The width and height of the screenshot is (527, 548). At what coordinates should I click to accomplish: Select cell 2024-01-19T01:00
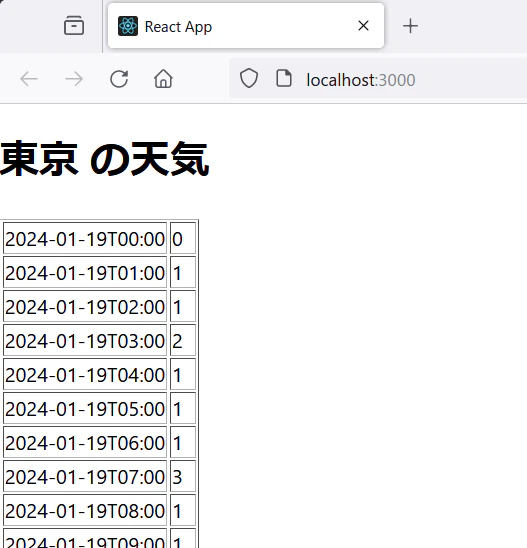85,272
